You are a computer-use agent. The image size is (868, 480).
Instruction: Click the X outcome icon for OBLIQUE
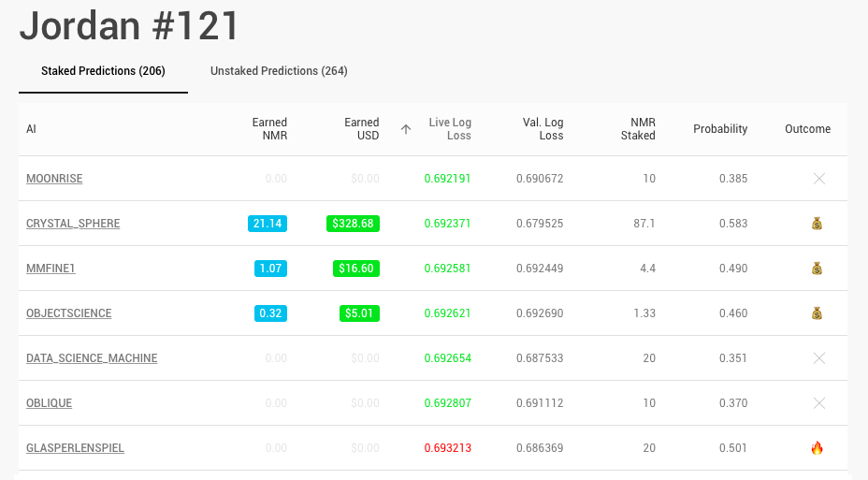[818, 403]
